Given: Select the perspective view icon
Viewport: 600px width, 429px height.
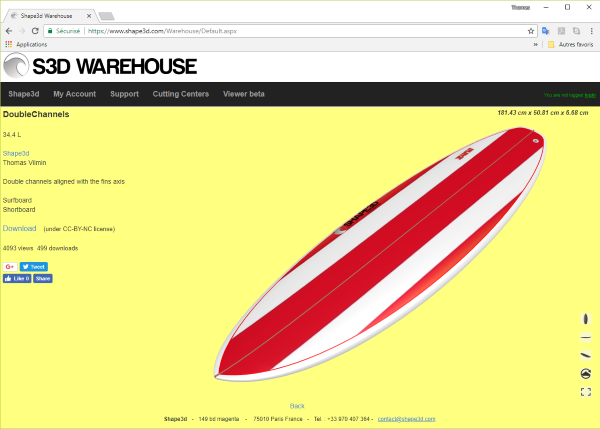Looking at the screenshot, I should [586, 355].
